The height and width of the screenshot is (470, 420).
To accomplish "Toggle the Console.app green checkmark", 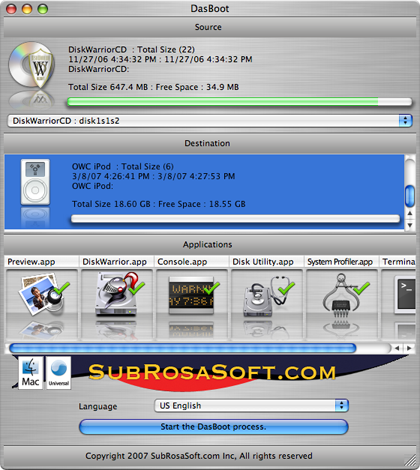I will (x=212, y=288).
